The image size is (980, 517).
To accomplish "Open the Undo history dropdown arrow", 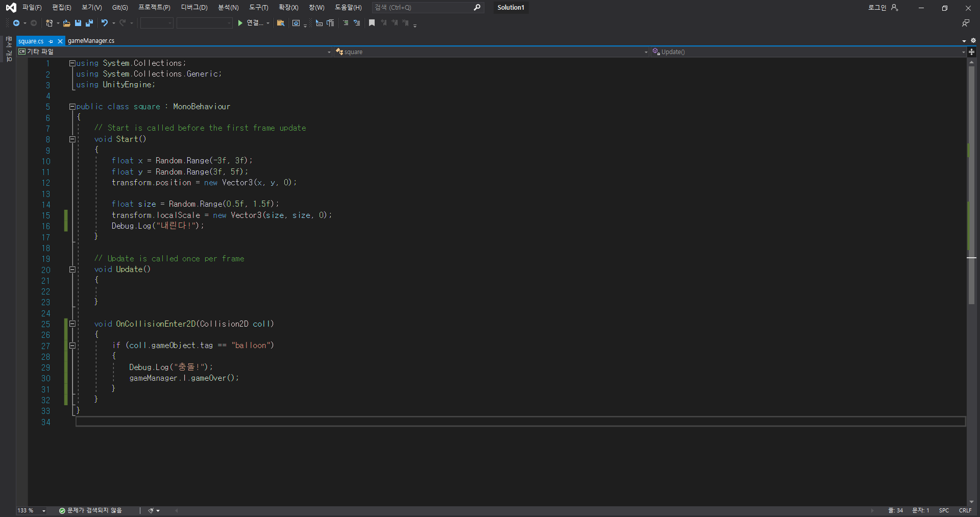I will pyautogui.click(x=113, y=23).
